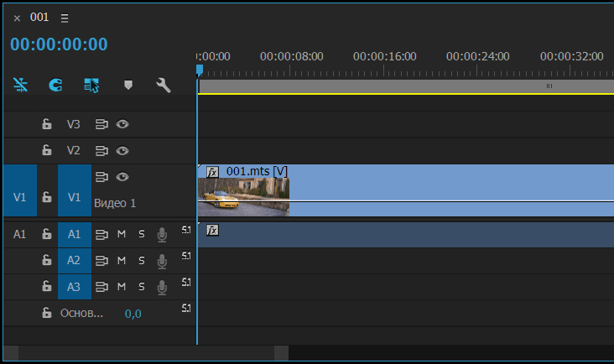
Task: Toggle V1 source patching indicator
Action: [x=20, y=190]
